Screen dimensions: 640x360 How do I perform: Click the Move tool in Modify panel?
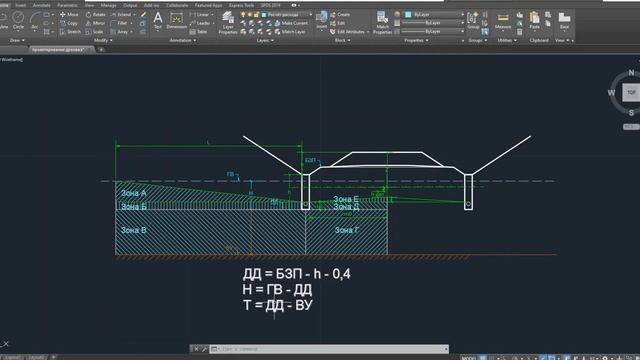(x=69, y=14)
